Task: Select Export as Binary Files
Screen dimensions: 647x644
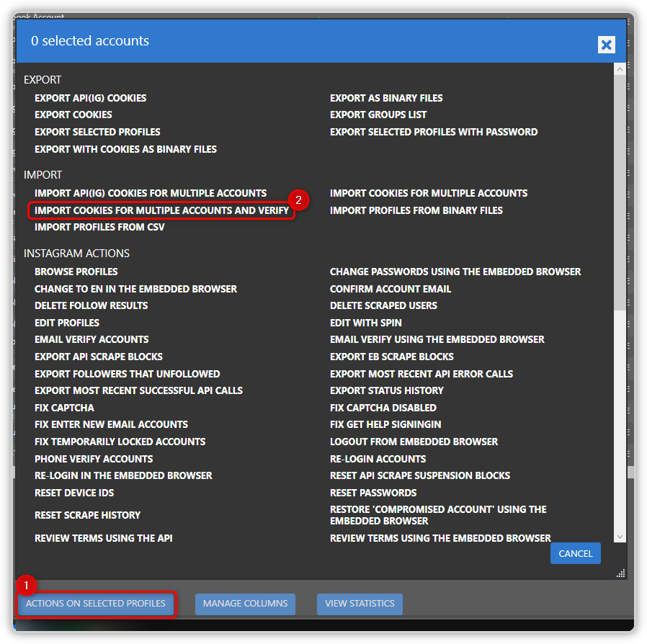Action: pyautogui.click(x=386, y=98)
